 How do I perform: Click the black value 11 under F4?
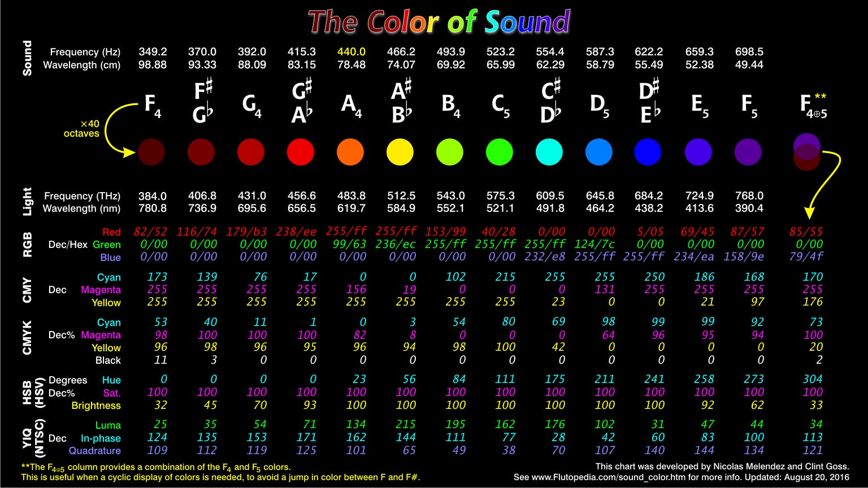click(161, 360)
